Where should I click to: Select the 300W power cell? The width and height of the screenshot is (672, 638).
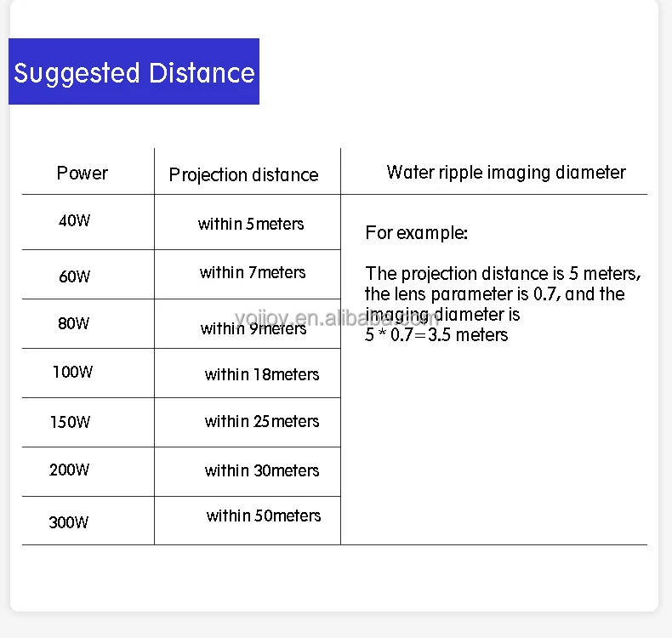point(69,522)
